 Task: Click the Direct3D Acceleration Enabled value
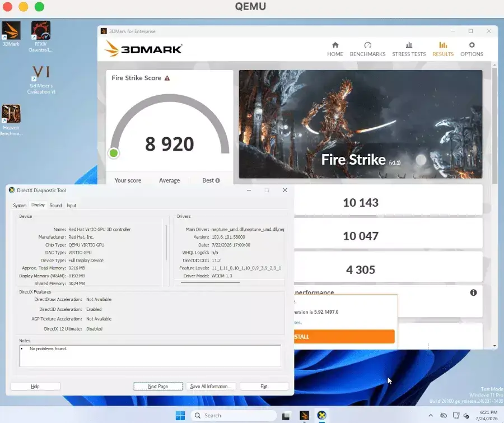tap(94, 309)
